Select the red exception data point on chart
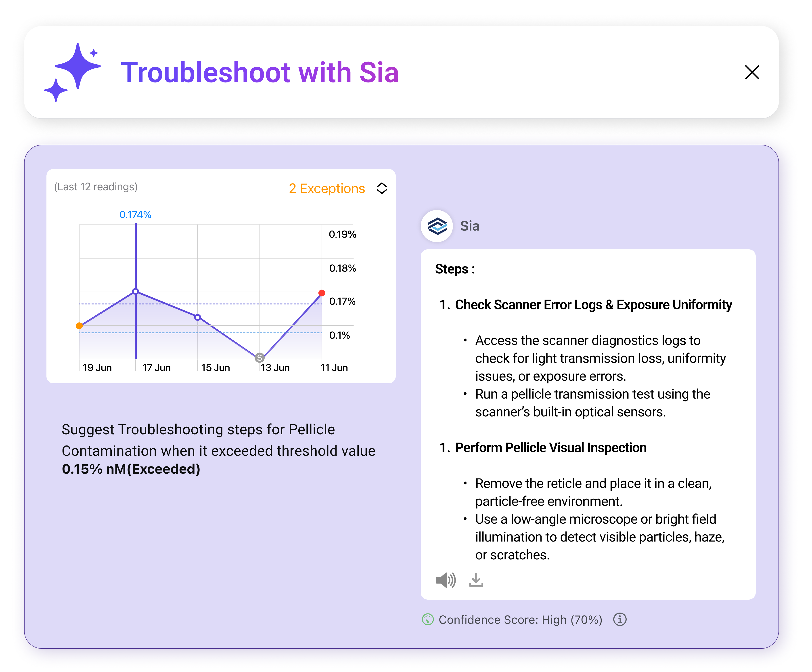Screen dimensions: 812x672 322,293
